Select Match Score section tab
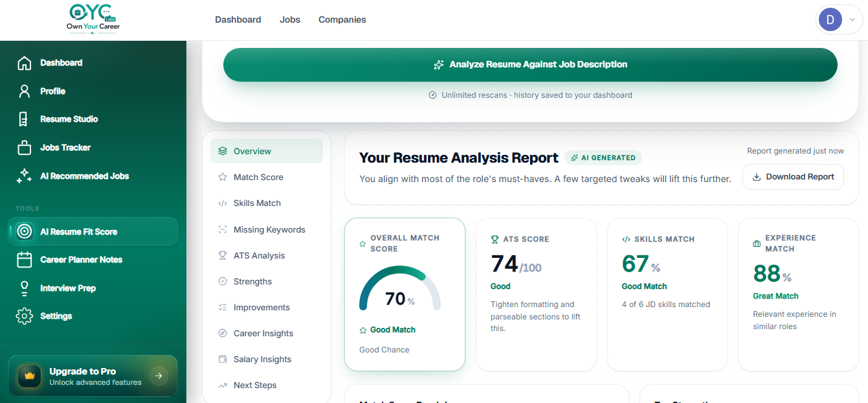Image resolution: width=868 pixels, height=403 pixels. pos(267,177)
